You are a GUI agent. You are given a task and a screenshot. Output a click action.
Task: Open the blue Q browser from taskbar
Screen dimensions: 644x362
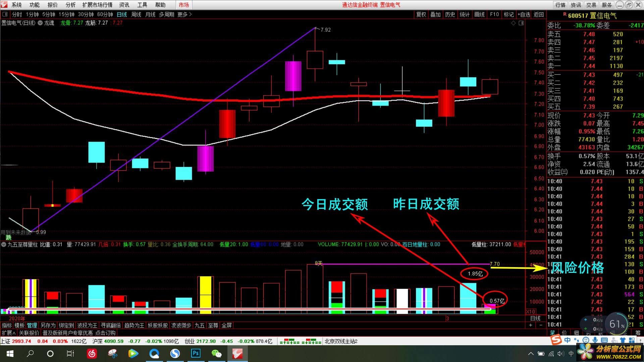point(154,354)
